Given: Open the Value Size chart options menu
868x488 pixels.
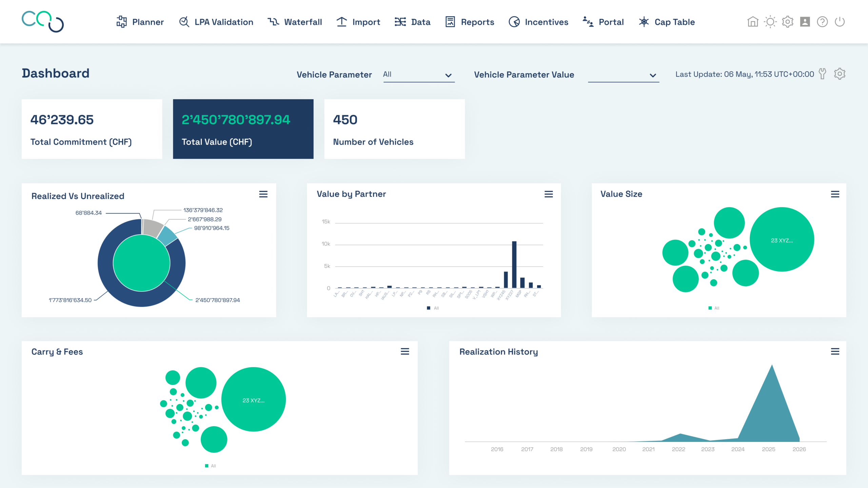Looking at the screenshot, I should pyautogui.click(x=835, y=194).
